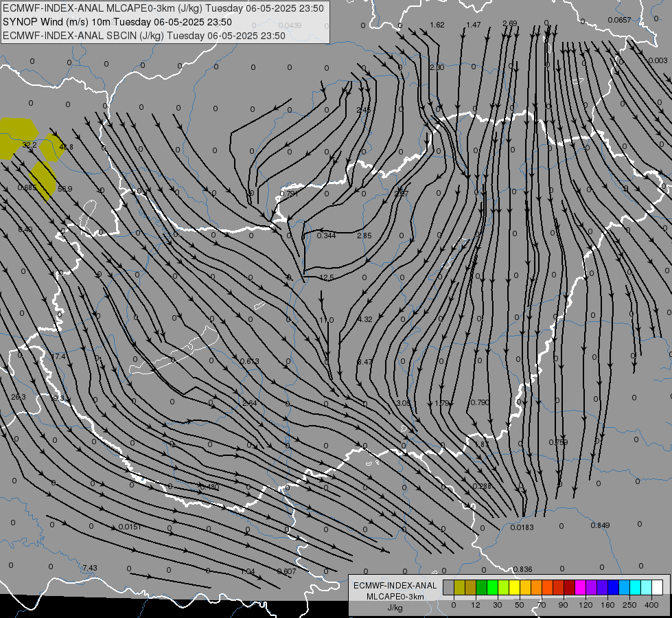Viewport: 672px width, 618px height.
Task: Click the map value 26.3
Action: pos(19,397)
